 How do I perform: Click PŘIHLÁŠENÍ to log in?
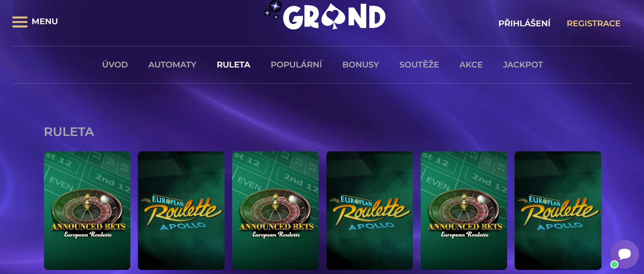click(x=524, y=24)
